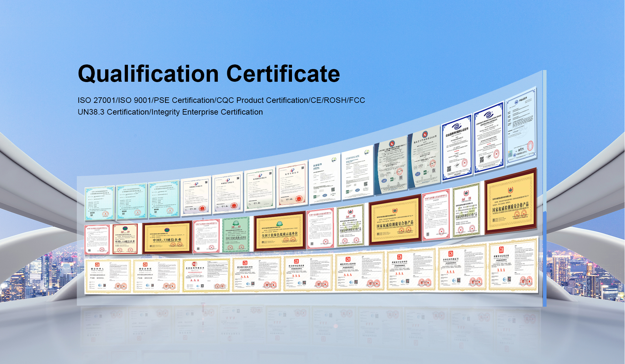This screenshot has height=364, width=625.
Task: Open the "重服务守信用企业" AAA certificate
Action: pyautogui.click(x=513, y=265)
